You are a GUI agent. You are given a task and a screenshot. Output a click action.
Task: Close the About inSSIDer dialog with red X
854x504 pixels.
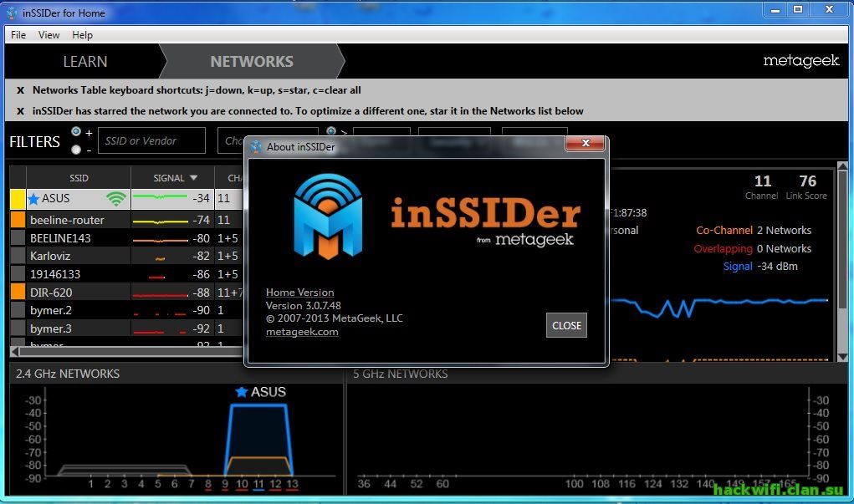(586, 143)
